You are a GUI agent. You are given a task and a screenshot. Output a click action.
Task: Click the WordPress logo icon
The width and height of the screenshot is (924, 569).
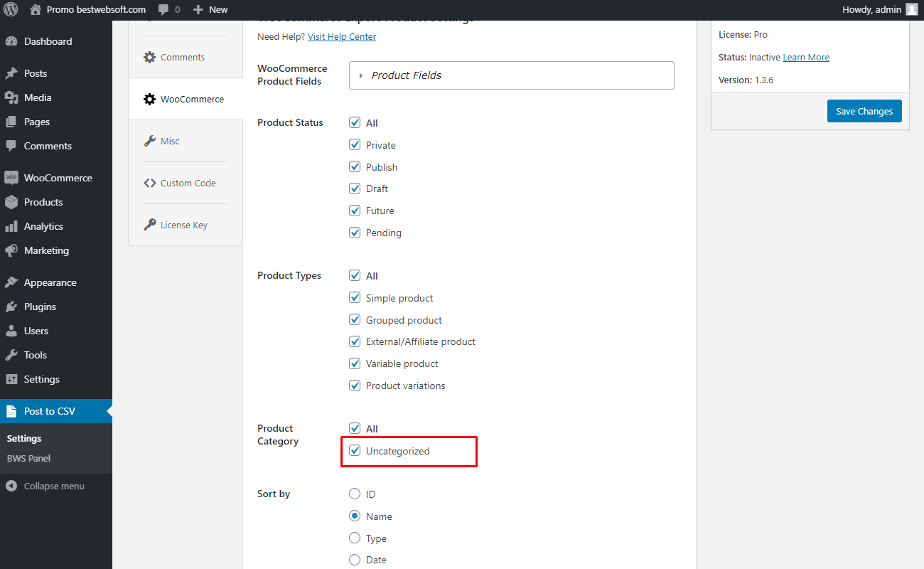[11, 10]
